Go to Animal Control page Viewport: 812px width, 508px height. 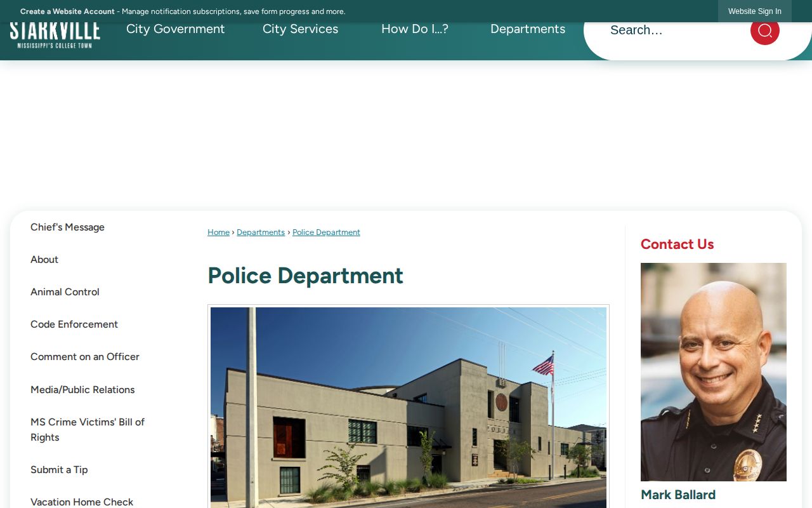click(65, 292)
